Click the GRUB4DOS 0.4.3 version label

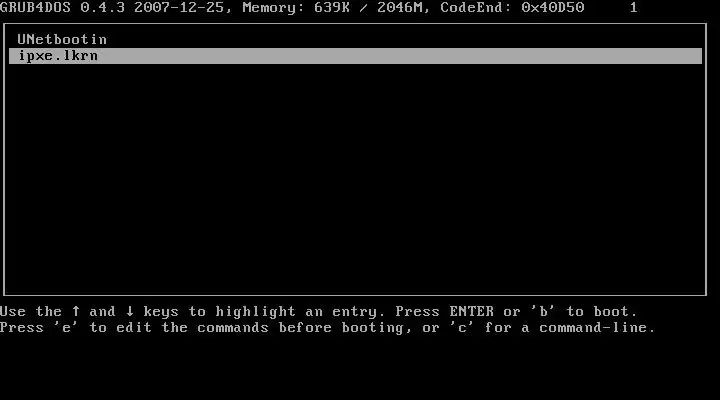pyautogui.click(x=62, y=7)
